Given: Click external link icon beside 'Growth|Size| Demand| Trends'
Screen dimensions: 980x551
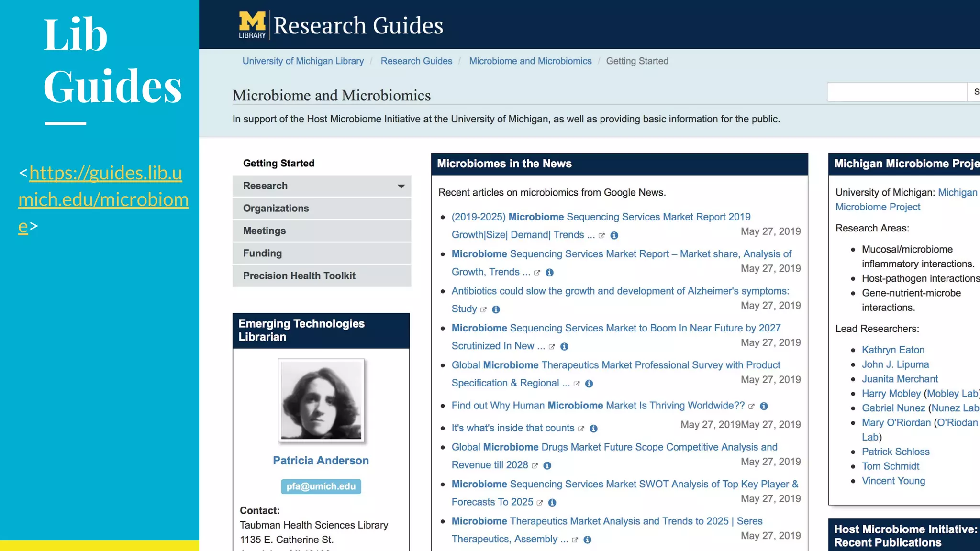Looking at the screenshot, I should tap(601, 236).
